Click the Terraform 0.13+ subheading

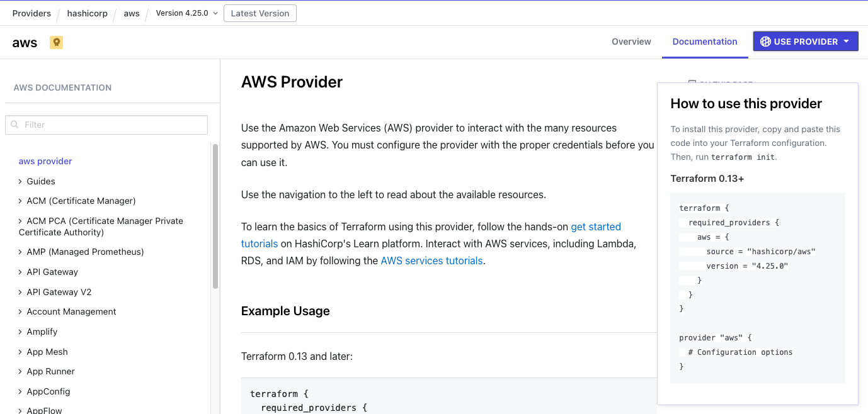tap(707, 179)
